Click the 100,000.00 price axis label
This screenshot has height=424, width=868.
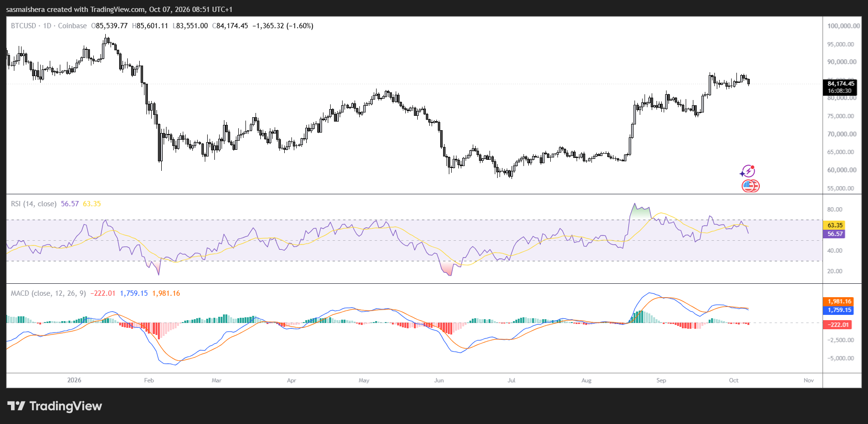pos(844,26)
